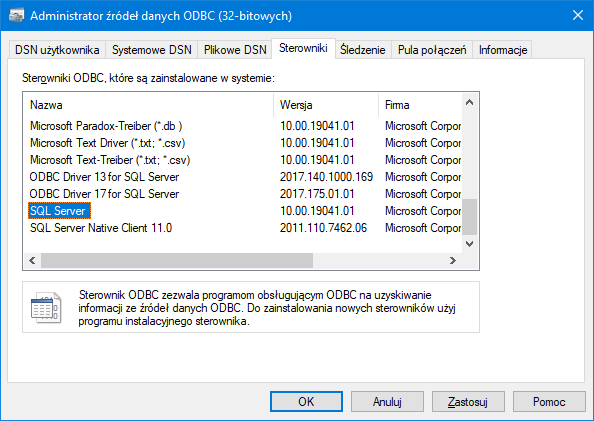This screenshot has width=594, height=421.
Task: Open the Śledzenie tab
Action: pos(363,50)
